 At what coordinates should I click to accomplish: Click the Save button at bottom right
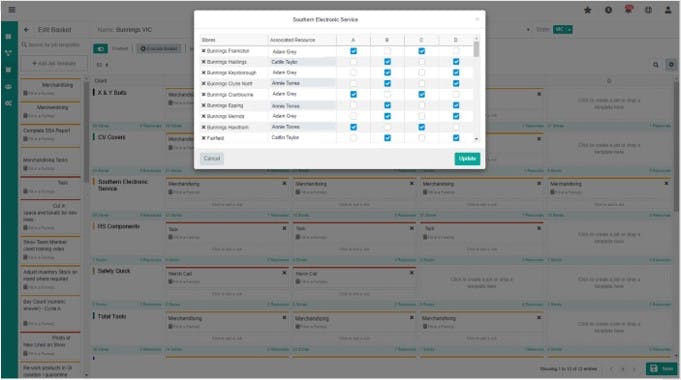[661, 369]
